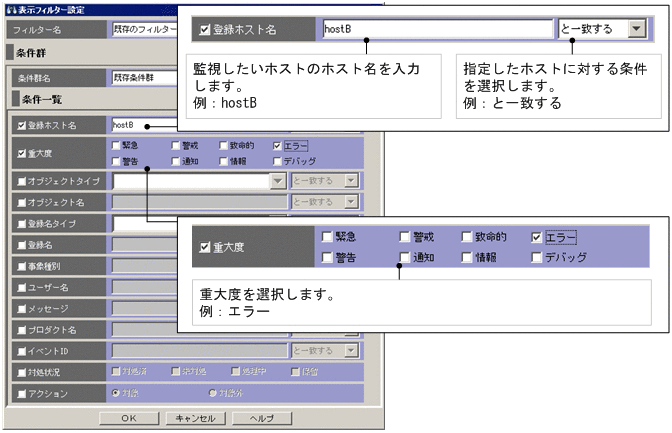Click the hostB field in the dialog
Viewport: 672px width, 433px height.
[x=144, y=125]
